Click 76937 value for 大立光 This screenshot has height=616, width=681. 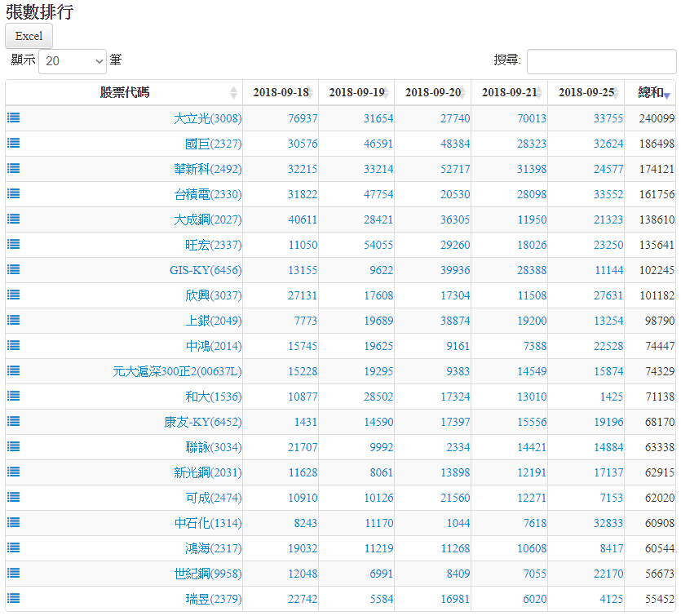303,118
